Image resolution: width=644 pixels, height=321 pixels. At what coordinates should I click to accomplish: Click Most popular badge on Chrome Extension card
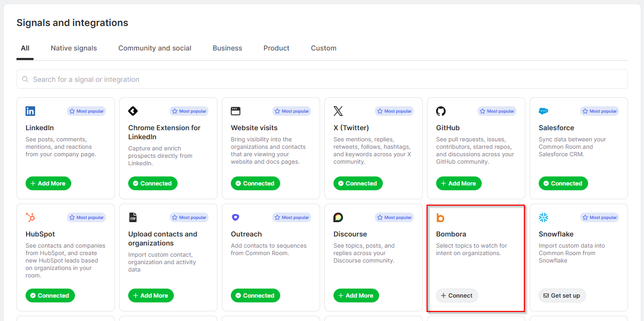pos(189,111)
